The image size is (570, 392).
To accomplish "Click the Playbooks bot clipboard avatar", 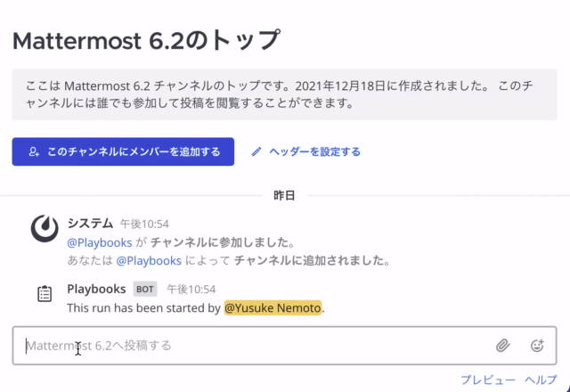I will 44,294.
